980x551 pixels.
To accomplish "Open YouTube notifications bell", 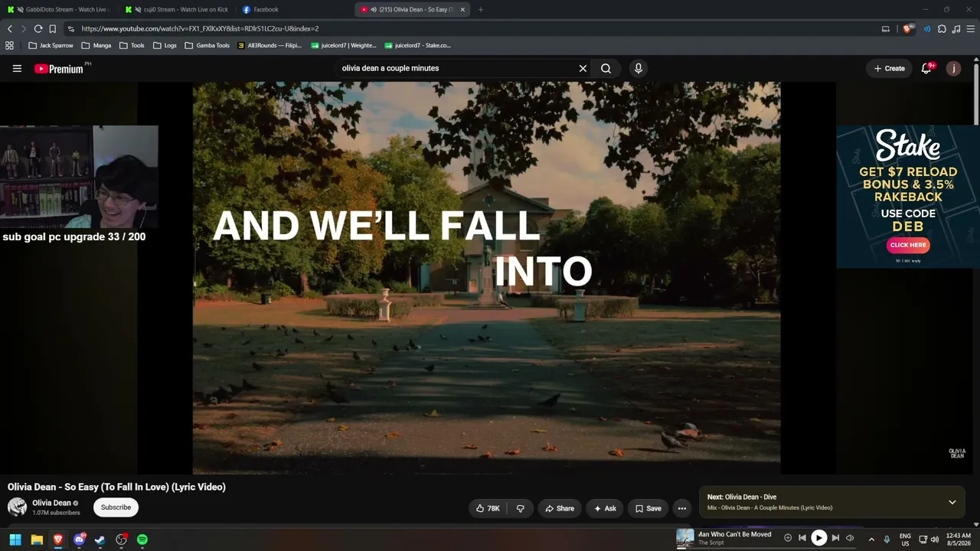I will point(926,68).
